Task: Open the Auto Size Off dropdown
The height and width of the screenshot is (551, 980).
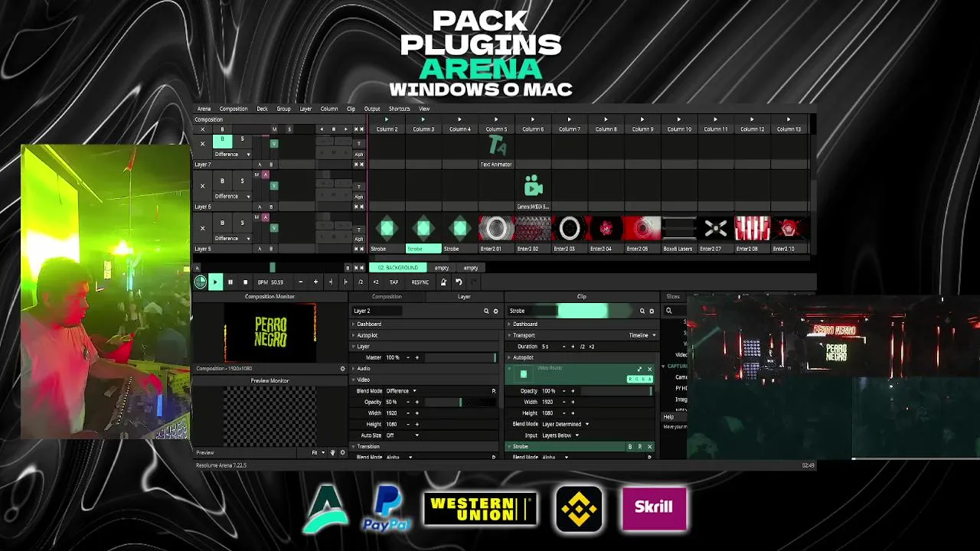Action: (x=403, y=435)
